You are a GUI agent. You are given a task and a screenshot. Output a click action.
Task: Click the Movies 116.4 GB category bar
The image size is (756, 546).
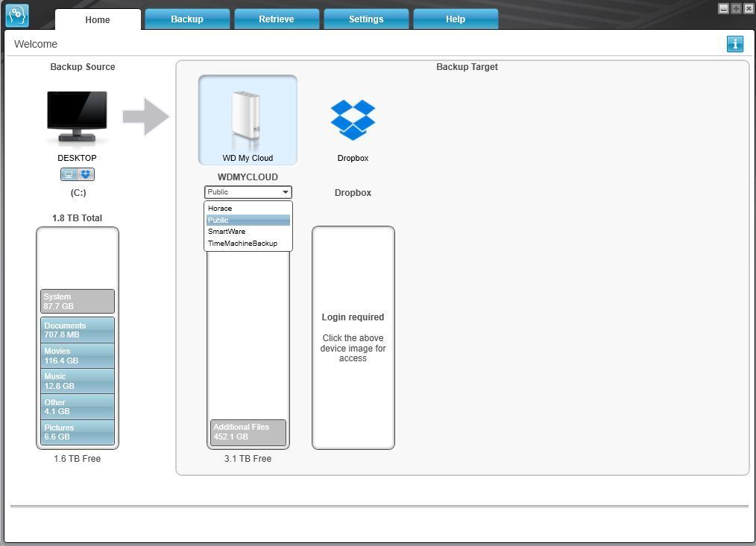[x=78, y=355]
